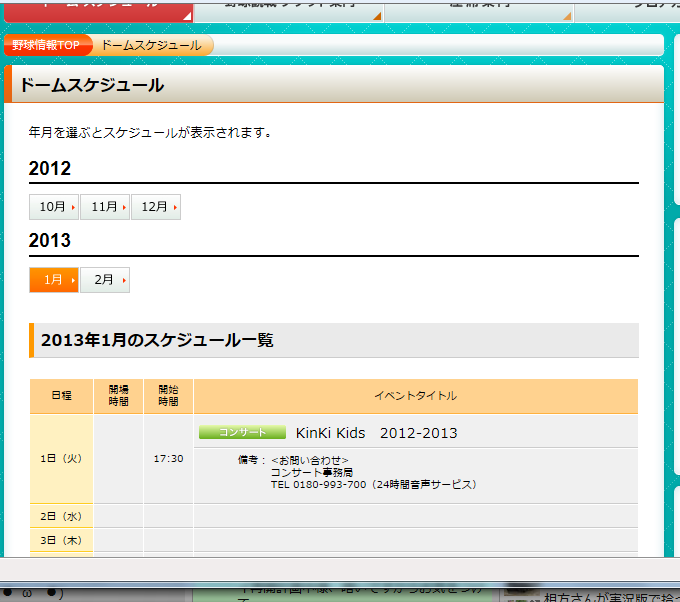
Task: Click the ドームスケジュール page title
Action: pos(92,85)
